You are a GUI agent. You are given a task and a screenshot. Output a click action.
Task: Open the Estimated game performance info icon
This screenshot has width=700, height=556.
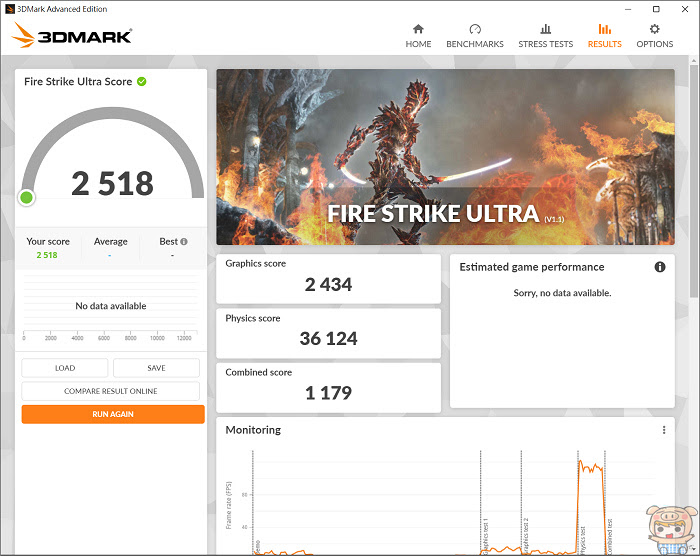click(x=660, y=267)
